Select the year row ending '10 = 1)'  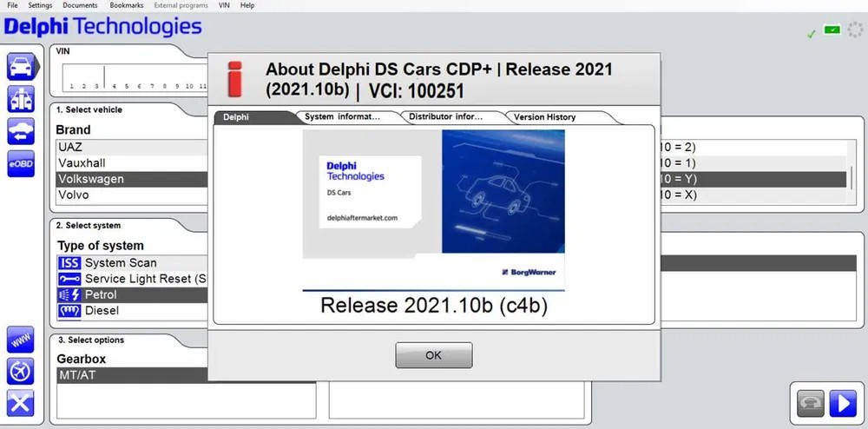753,163
